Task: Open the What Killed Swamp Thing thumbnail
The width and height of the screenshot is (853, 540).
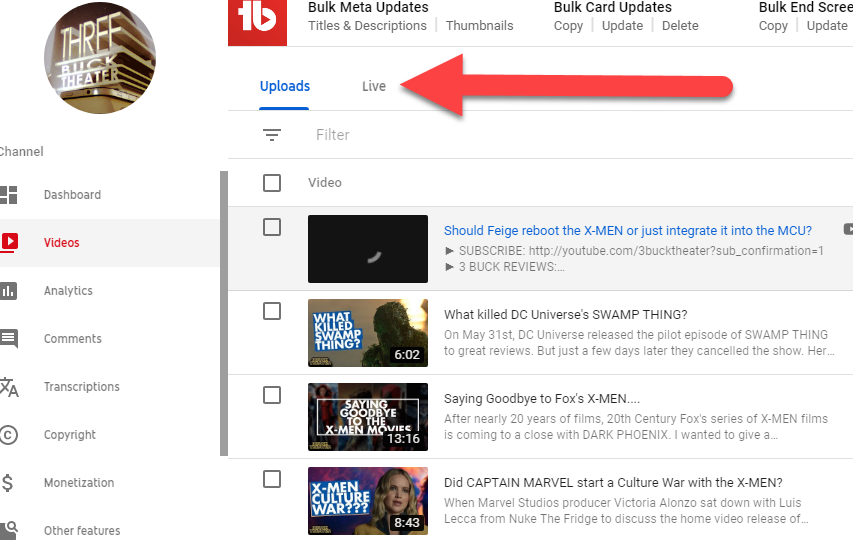Action: 368,333
